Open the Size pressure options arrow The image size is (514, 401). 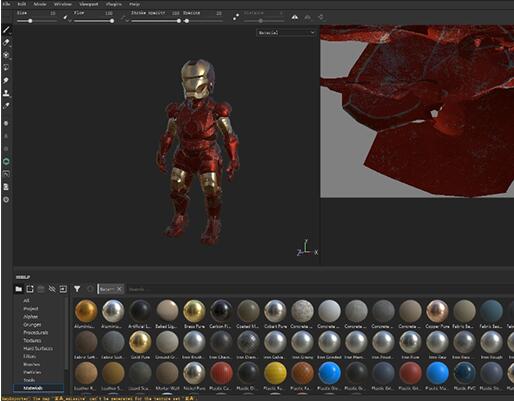70,21
